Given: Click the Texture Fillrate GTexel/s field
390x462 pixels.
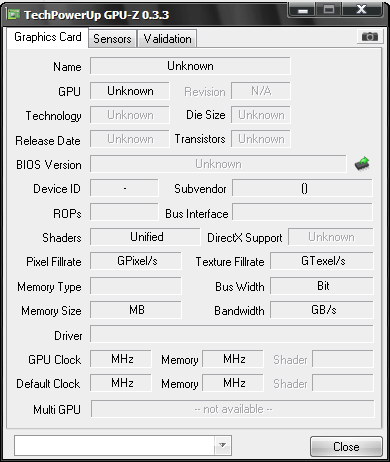Looking at the screenshot, I should pos(322,261).
